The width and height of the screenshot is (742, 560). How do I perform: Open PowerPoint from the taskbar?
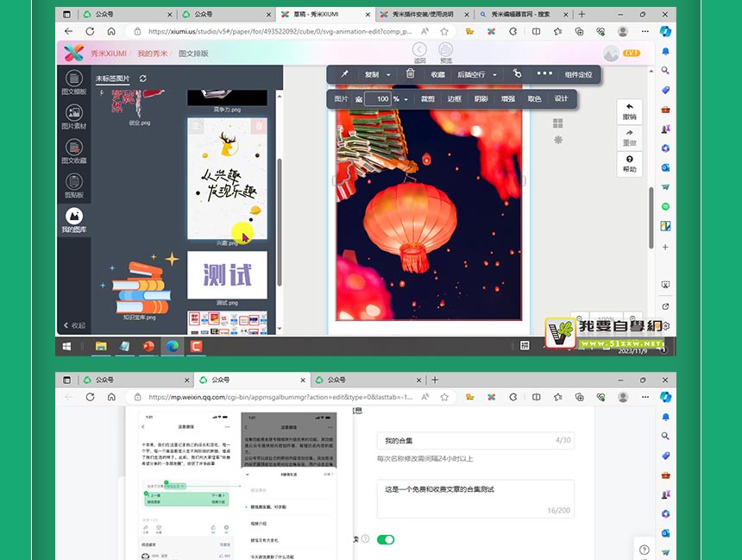pos(148,346)
